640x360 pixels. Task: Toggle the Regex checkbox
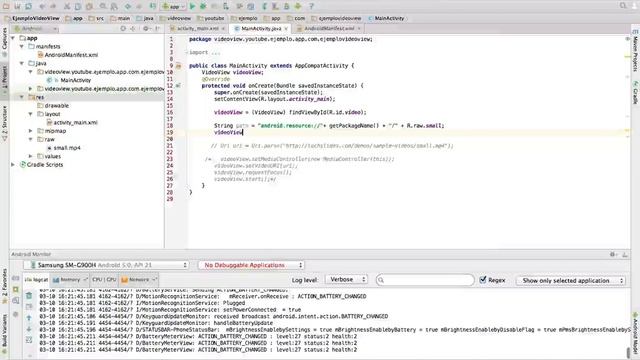483,280
